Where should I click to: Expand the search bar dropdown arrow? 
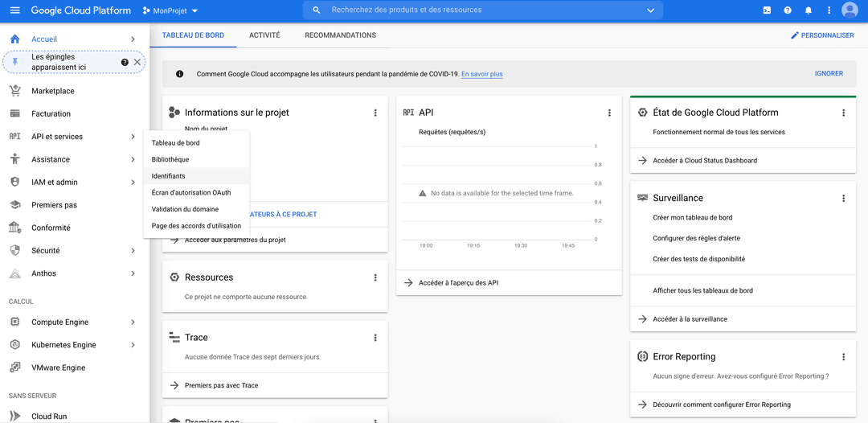650,10
